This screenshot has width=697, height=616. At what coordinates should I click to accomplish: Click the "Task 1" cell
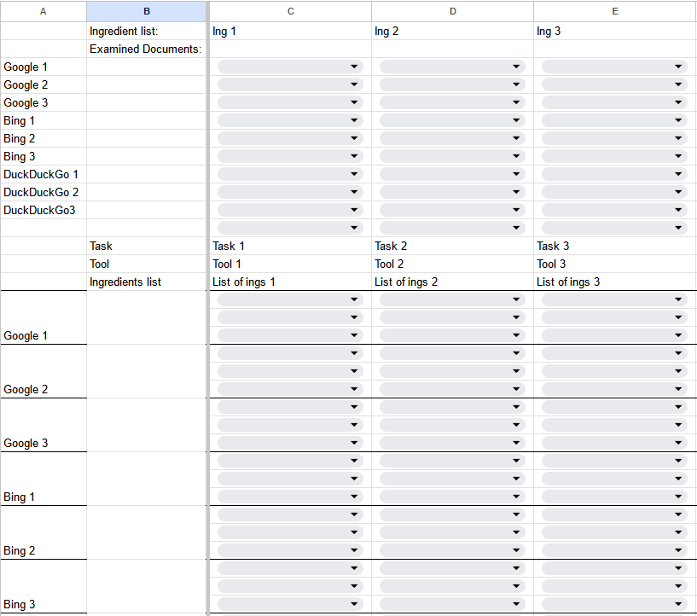(x=290, y=247)
